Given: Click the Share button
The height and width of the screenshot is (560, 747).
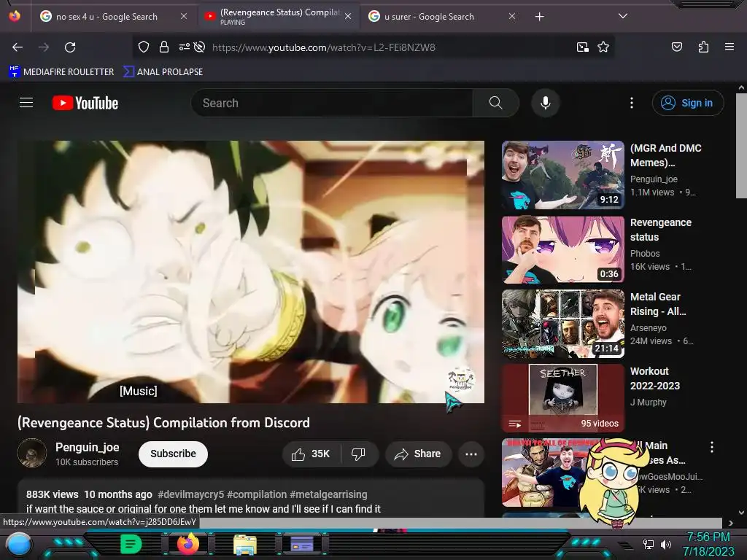Looking at the screenshot, I should tap(417, 454).
